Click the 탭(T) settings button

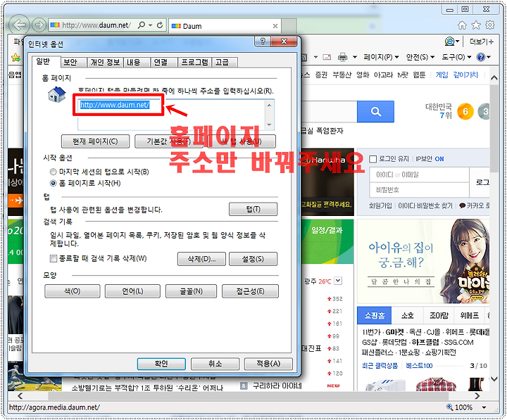coord(254,210)
